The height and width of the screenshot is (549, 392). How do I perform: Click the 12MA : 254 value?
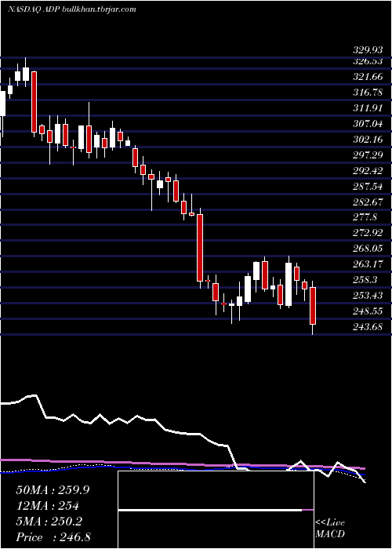pos(47,506)
